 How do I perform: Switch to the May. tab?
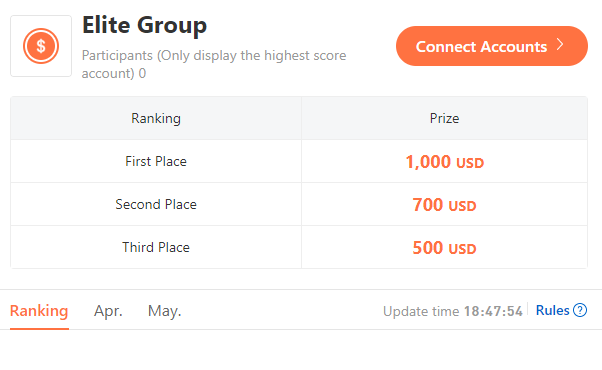[x=165, y=311]
